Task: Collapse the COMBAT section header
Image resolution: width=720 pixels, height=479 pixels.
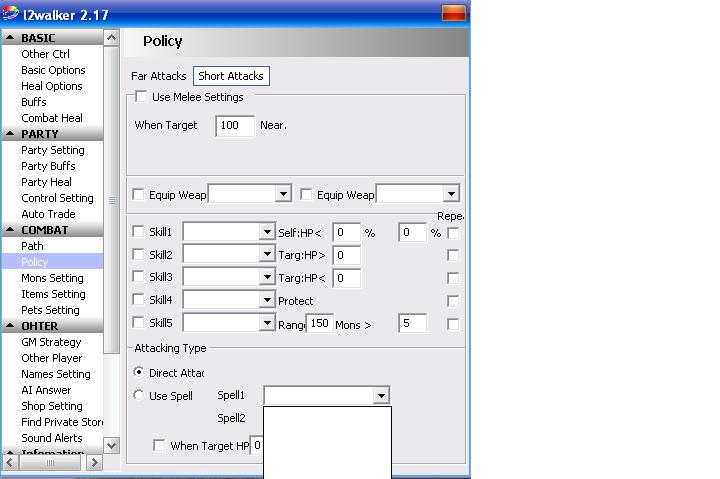Action: click(52, 230)
